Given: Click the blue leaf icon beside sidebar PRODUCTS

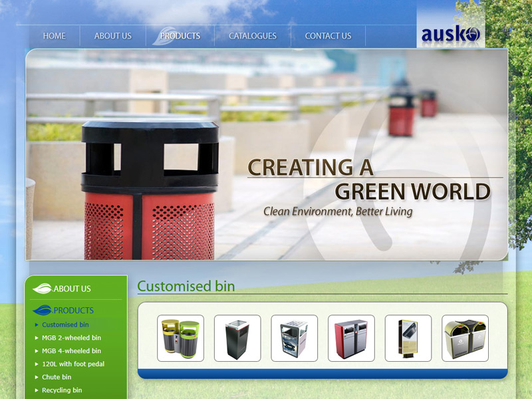Looking at the screenshot, I should coord(42,310).
